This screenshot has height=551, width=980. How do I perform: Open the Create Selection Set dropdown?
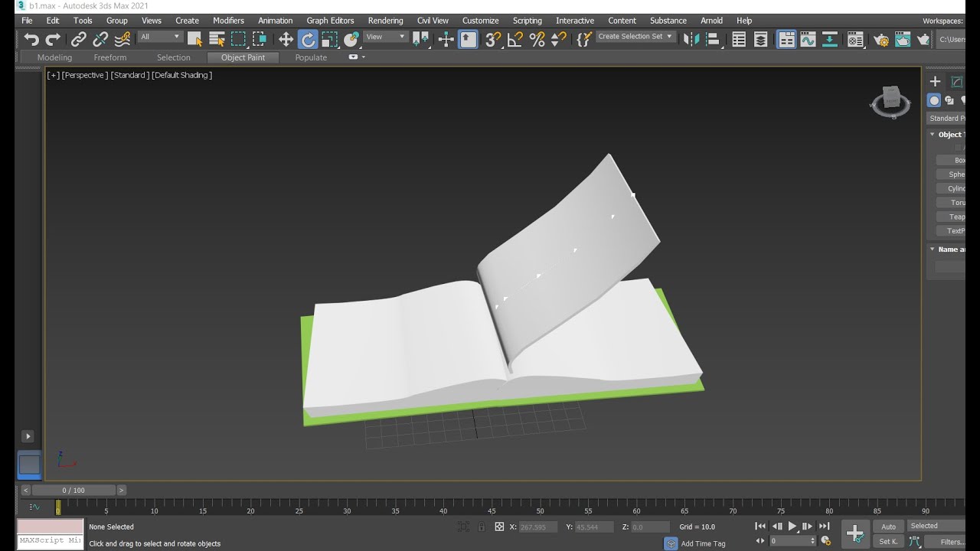[x=635, y=37]
